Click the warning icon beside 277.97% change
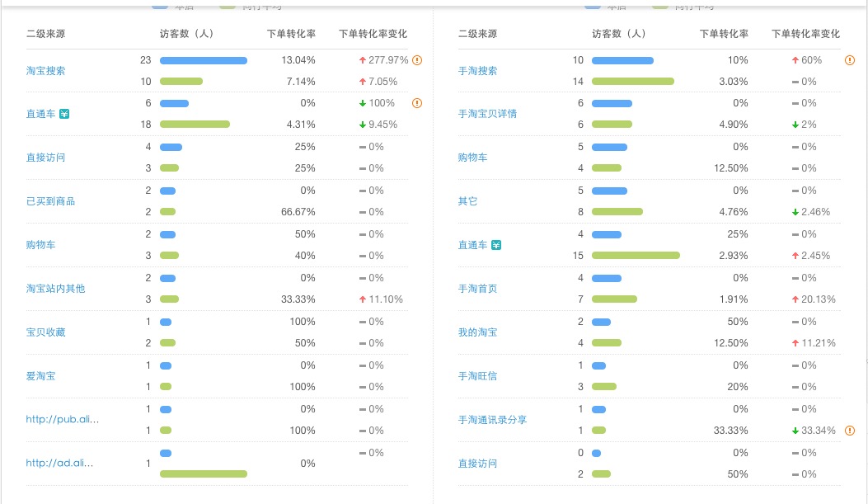The image size is (868, 504). coord(417,60)
